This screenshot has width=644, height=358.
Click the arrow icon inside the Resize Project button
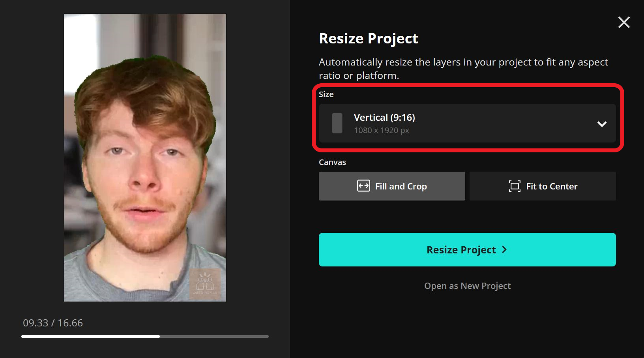click(505, 249)
